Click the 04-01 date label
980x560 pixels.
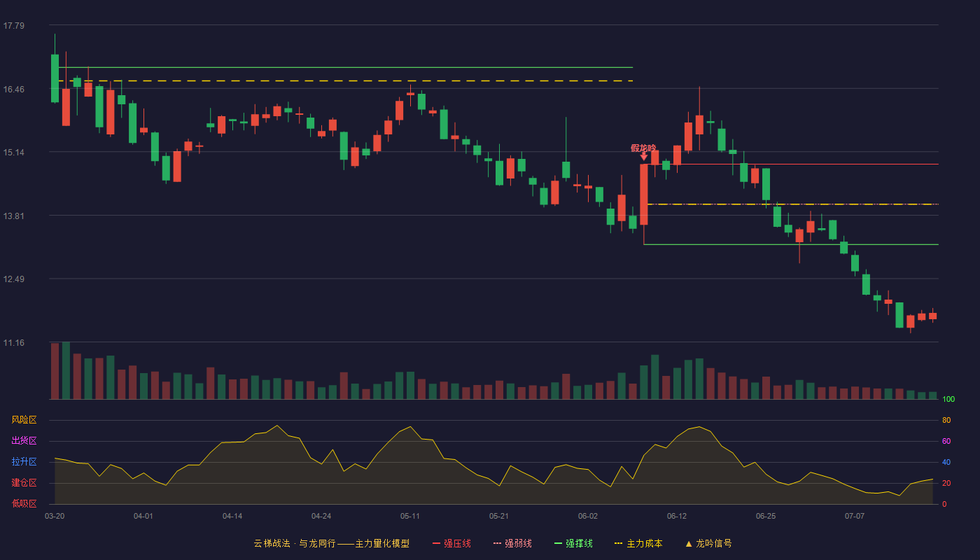(x=143, y=516)
